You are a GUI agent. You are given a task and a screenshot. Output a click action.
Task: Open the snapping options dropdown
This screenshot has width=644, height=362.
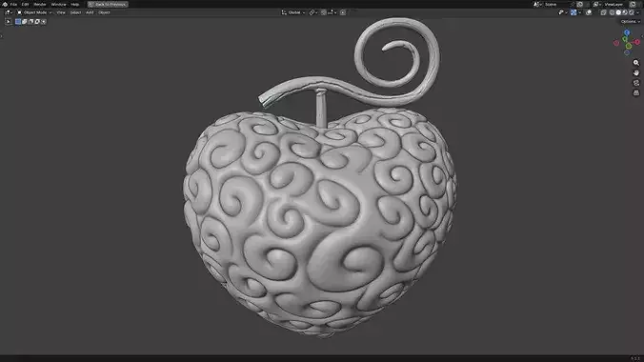(332, 12)
